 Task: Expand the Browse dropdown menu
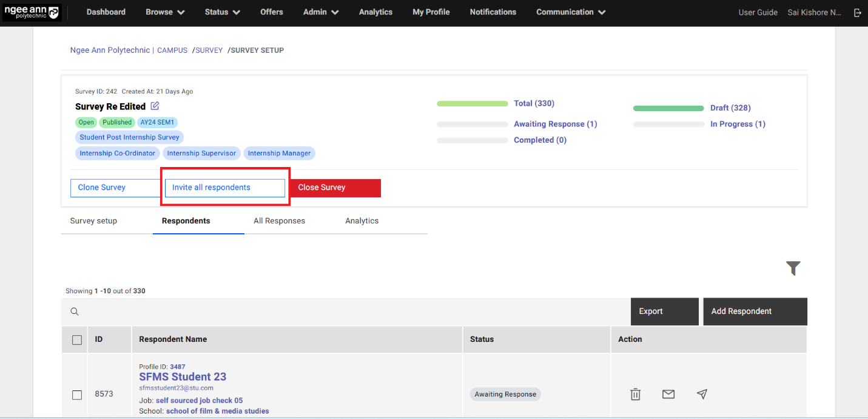(165, 12)
